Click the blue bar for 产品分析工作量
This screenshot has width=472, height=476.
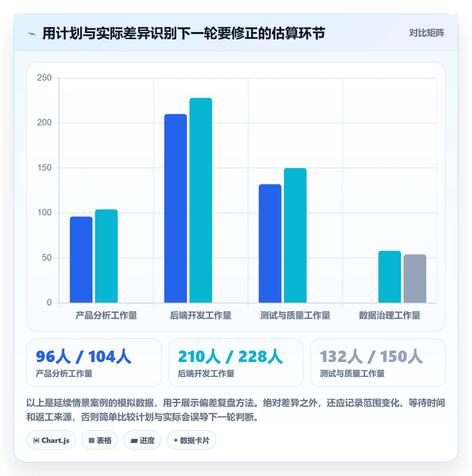pyautogui.click(x=81, y=260)
